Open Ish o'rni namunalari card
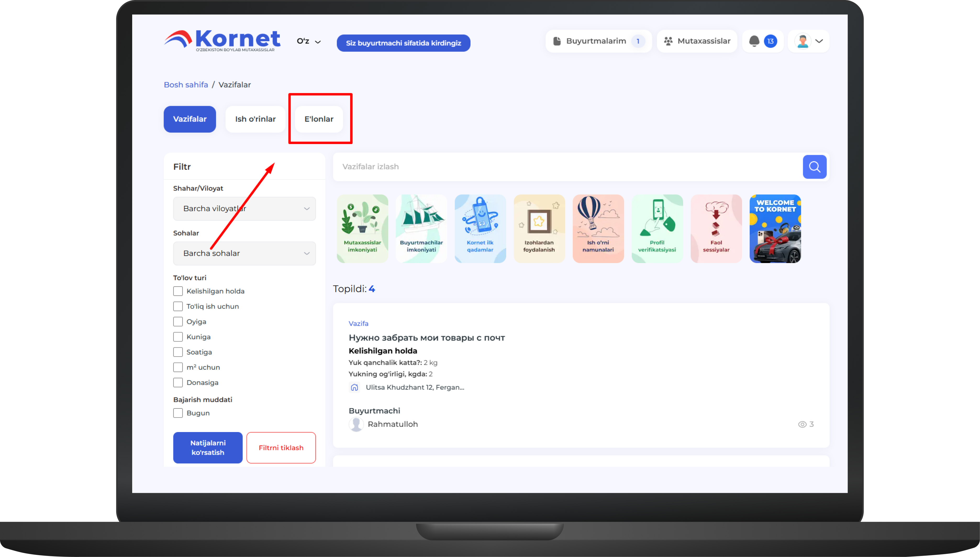Viewport: 980px width, 557px height. tap(598, 228)
